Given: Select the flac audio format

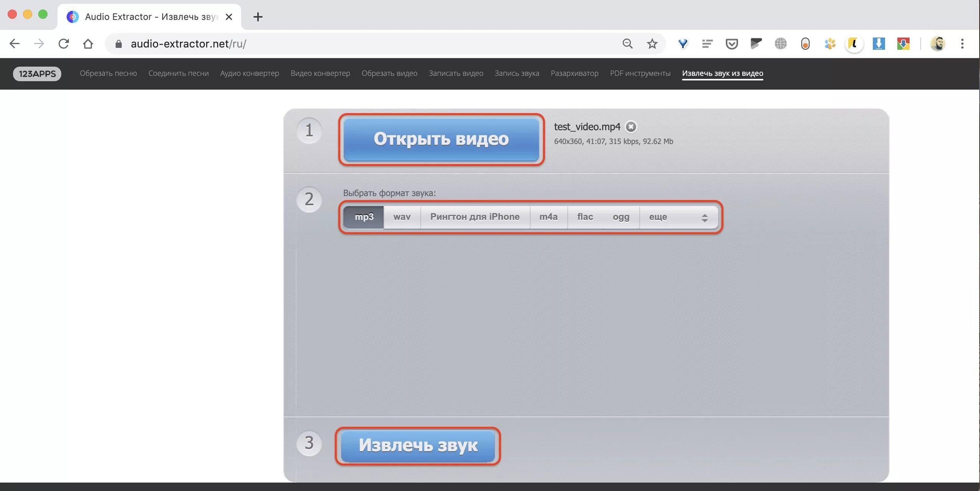Looking at the screenshot, I should point(585,217).
